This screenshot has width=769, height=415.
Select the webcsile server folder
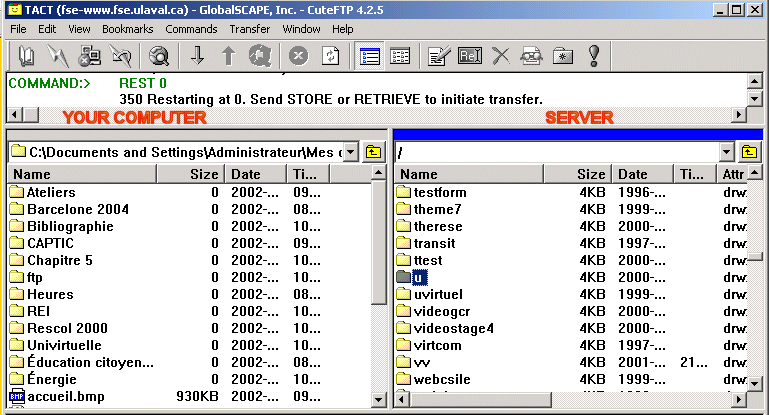(442, 379)
